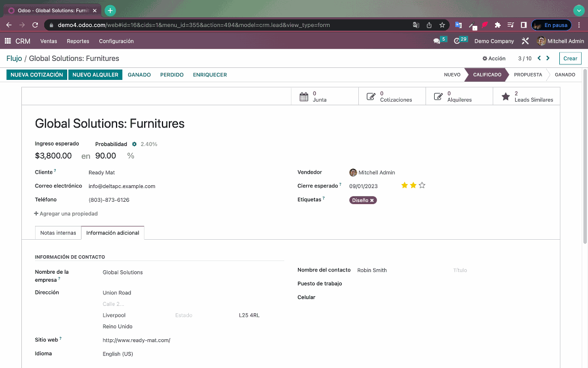588x368 pixels.
Task: Click the probability gear icon
Action: [134, 144]
